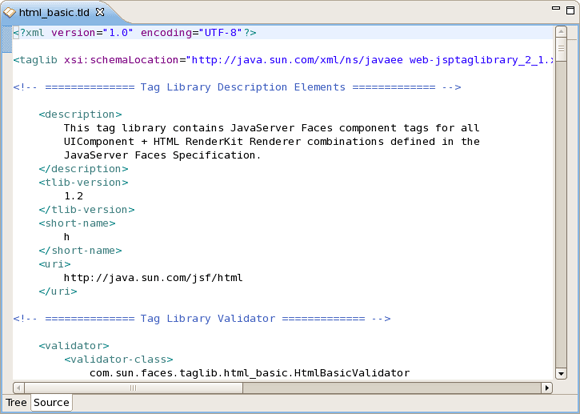Click the xsi:schemaLocation attribute name
Viewport: 580px width, 414px height.
pos(122,60)
